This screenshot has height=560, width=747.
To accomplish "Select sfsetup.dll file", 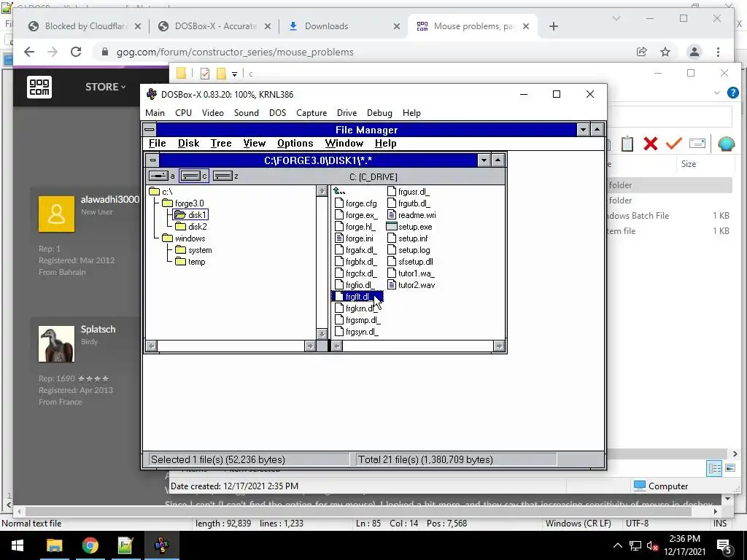I will (x=410, y=262).
